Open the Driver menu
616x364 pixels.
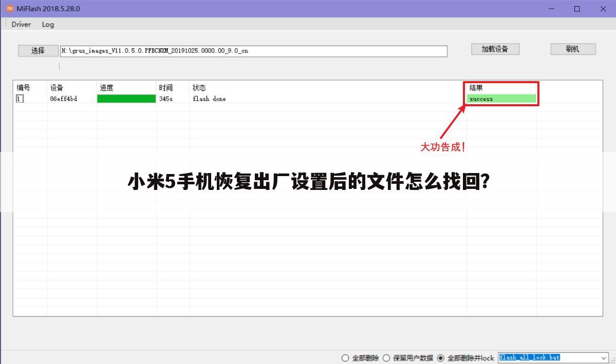[x=21, y=24]
